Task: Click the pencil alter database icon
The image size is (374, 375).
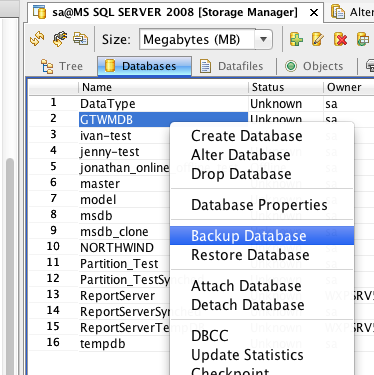Action: click(318, 39)
